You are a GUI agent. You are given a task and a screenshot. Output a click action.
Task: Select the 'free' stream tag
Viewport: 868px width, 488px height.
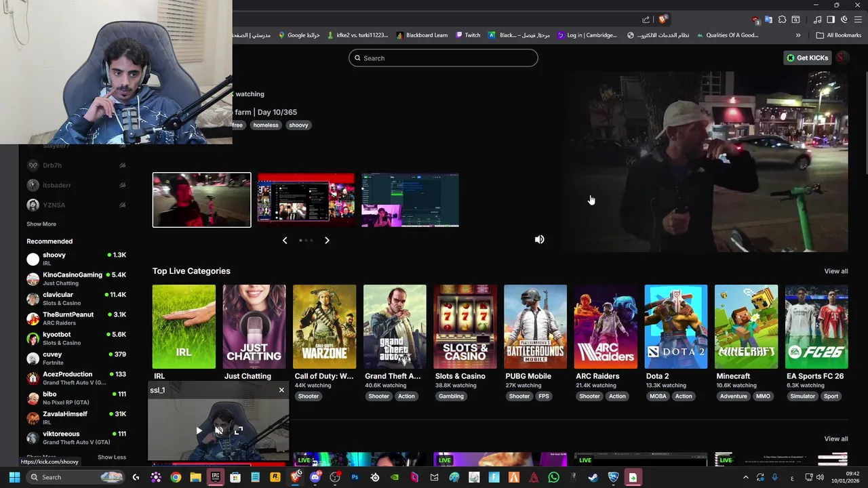237,125
